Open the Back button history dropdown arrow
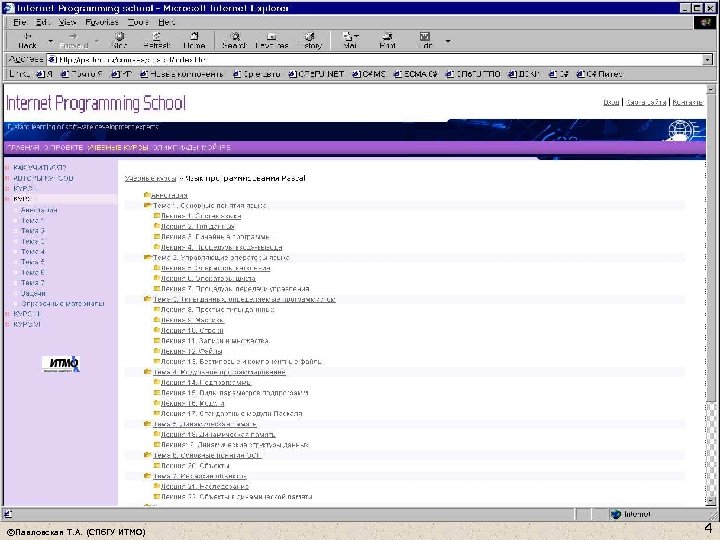 (x=51, y=41)
